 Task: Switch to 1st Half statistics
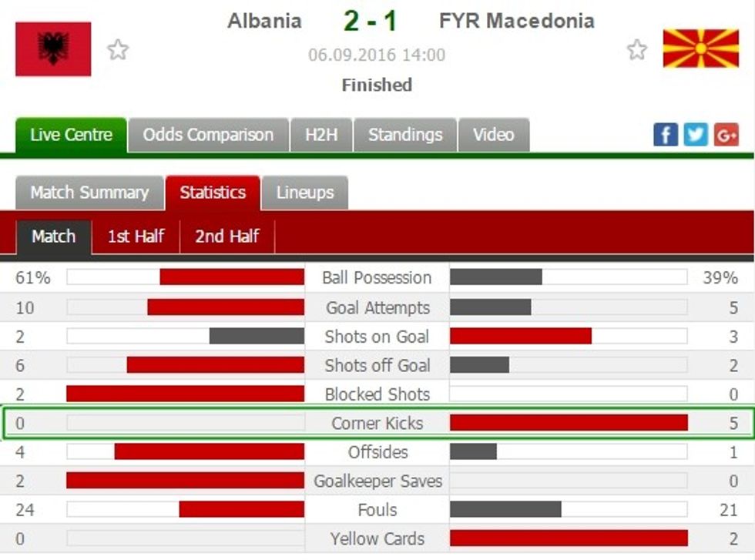tap(135, 237)
